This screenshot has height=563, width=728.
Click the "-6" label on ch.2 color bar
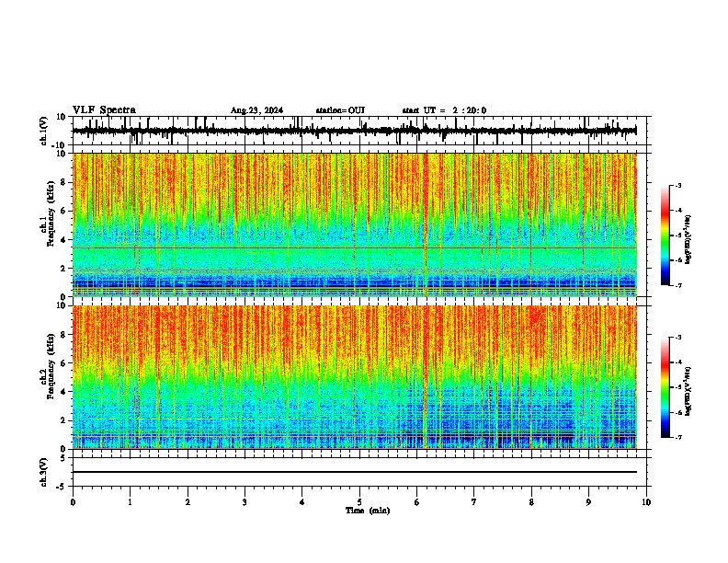pos(677,412)
